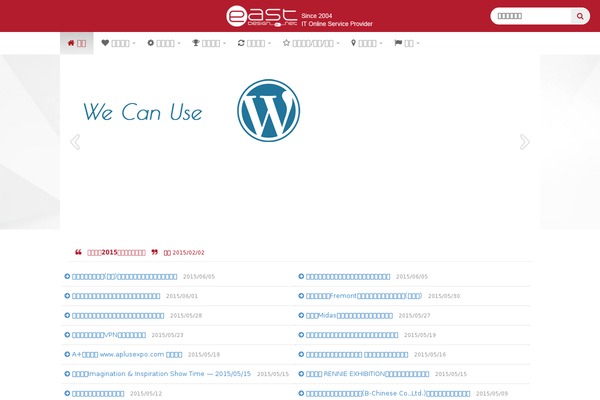This screenshot has height=400, width=600.
Task: Open the menu with the gear icon
Action: click(163, 43)
